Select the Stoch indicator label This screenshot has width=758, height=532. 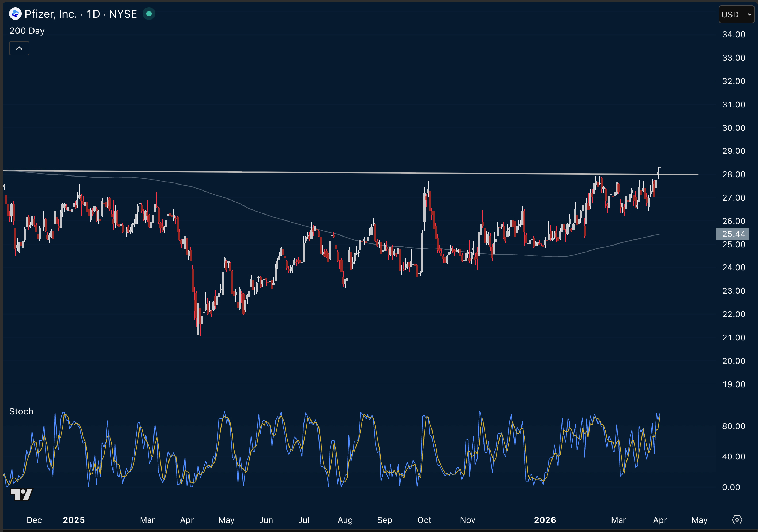pyautogui.click(x=21, y=411)
